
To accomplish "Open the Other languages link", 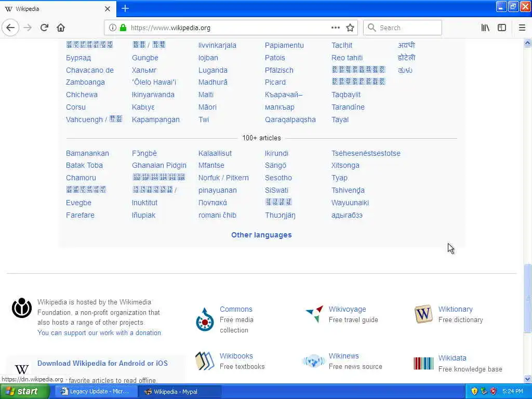I will click(x=261, y=235).
